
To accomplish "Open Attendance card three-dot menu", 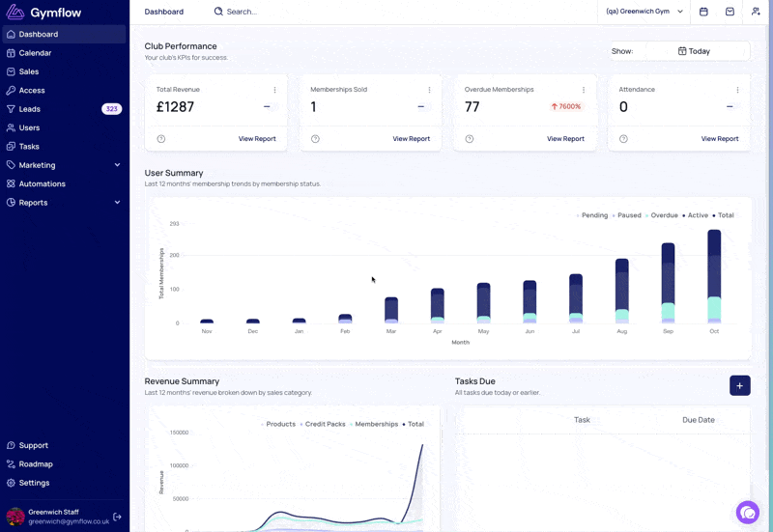I will point(737,90).
